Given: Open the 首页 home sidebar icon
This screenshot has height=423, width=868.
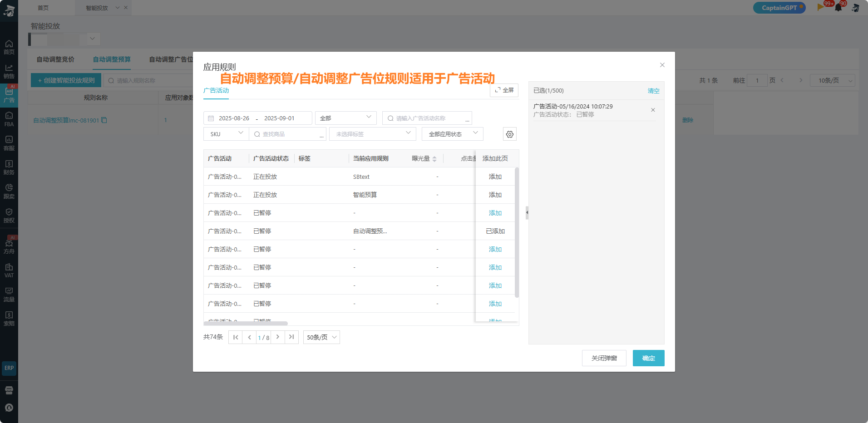Looking at the screenshot, I should coord(9,47).
